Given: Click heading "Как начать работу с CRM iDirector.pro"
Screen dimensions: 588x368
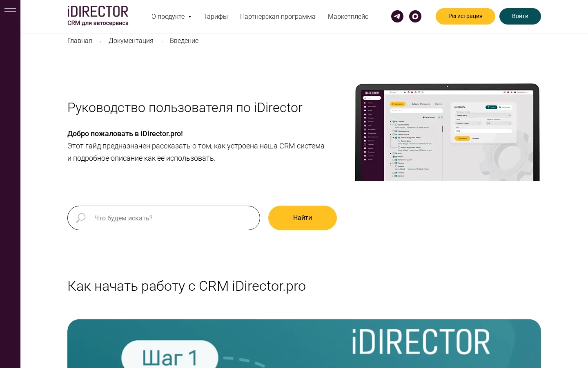Looking at the screenshot, I should [x=187, y=286].
